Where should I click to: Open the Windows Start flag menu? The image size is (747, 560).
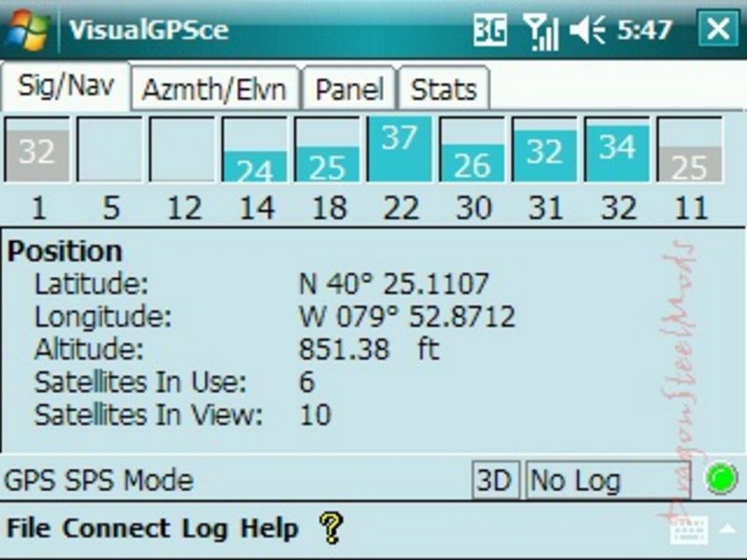tap(30, 29)
